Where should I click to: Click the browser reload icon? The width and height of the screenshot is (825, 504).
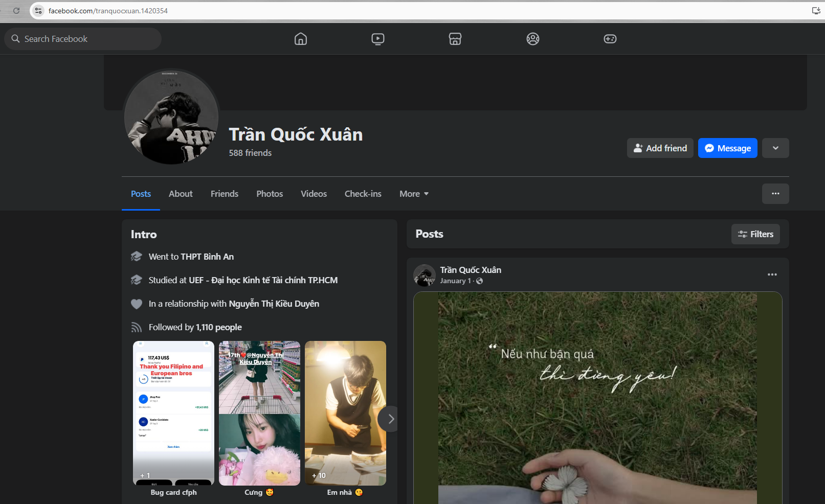pyautogui.click(x=16, y=11)
